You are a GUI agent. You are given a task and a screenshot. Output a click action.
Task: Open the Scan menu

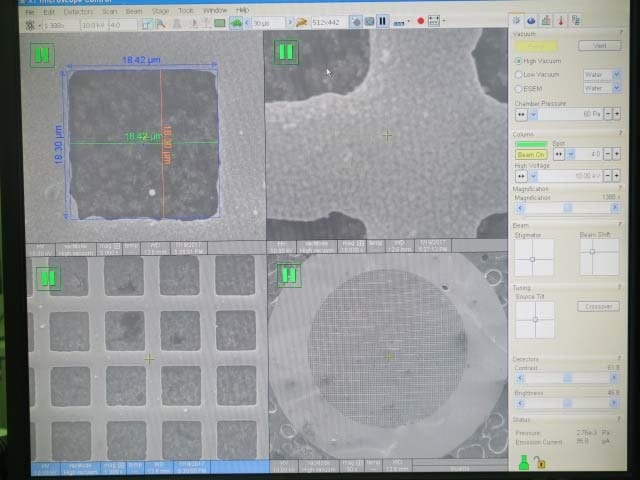(x=109, y=12)
